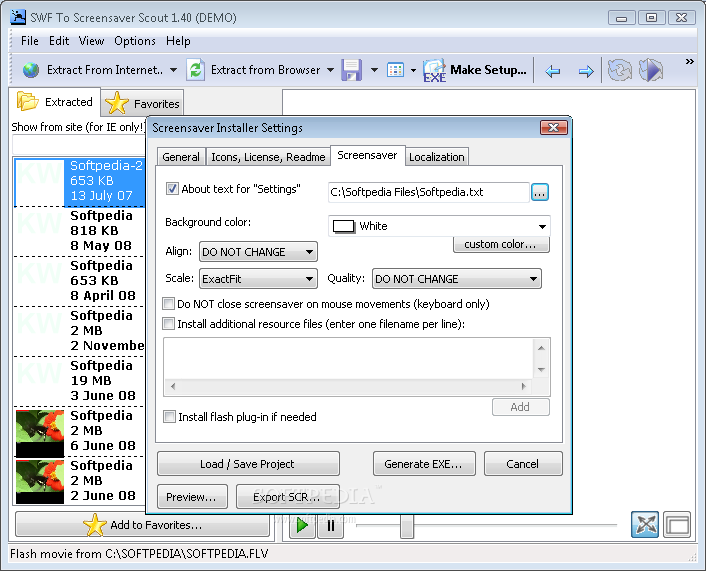Screen dimensions: 706x571
Task: Select the Softpedia-2 653 KB 13 July 07 item
Action: [80, 181]
